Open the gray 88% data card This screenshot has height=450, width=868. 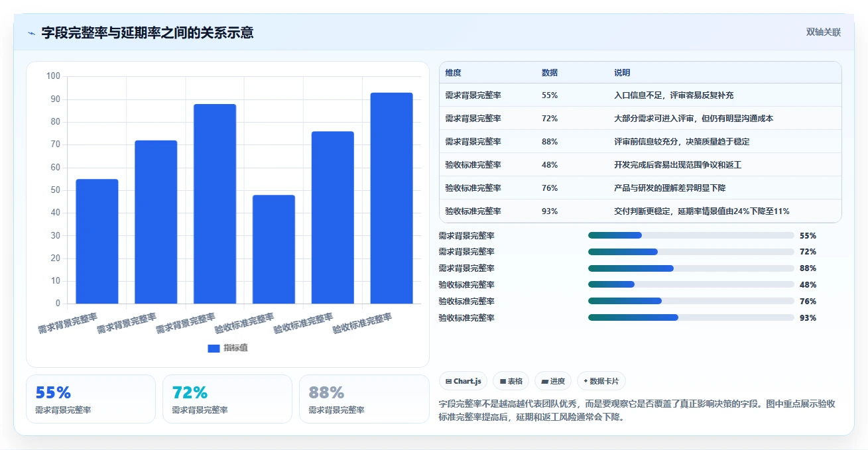(x=364, y=399)
